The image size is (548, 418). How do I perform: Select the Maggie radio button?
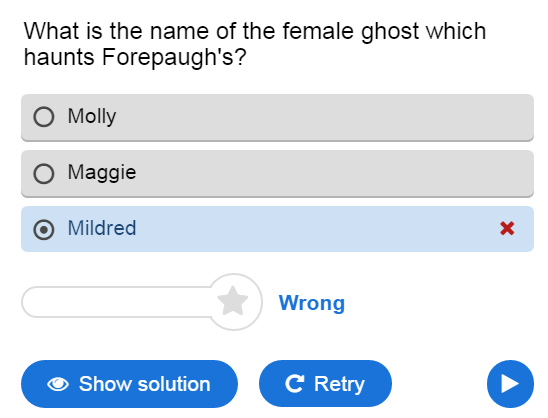[44, 173]
